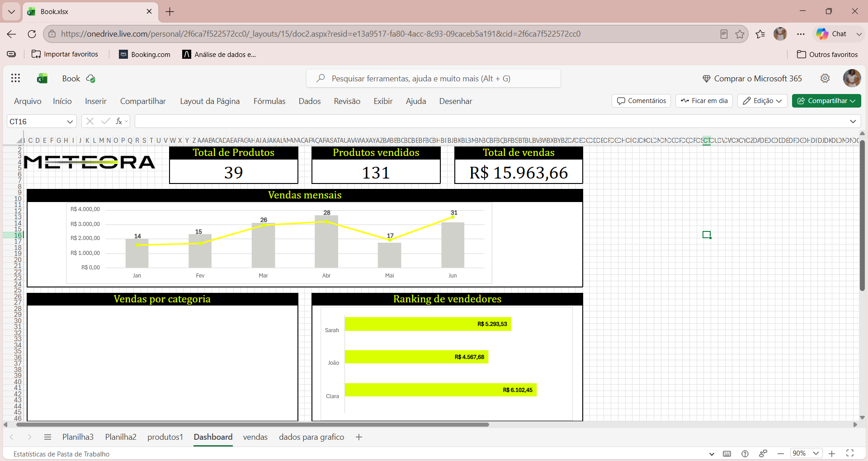Image resolution: width=868 pixels, height=461 pixels.
Task: Switch to produtos1 sheet tab
Action: point(165,437)
